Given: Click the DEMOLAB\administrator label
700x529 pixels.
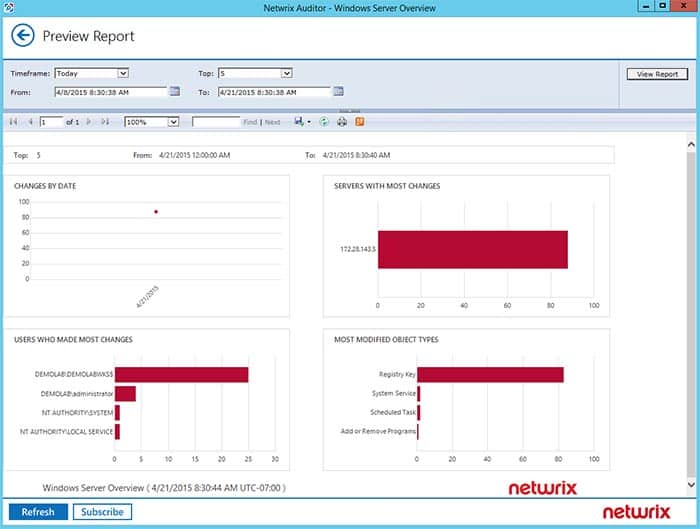Looking at the screenshot, I should point(77,394).
